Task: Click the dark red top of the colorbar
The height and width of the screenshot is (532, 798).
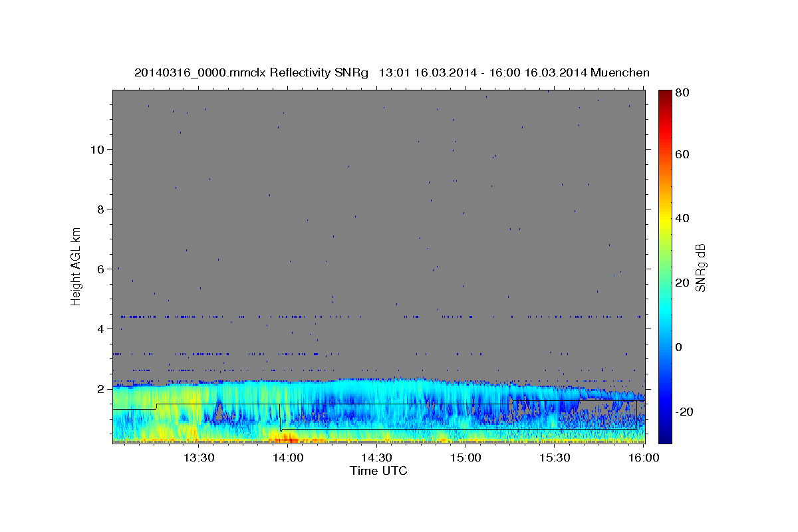Action: pyautogui.click(x=665, y=94)
